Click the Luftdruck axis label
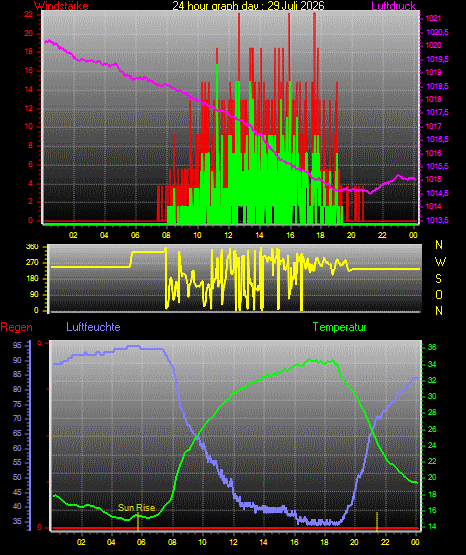This screenshot has width=466, height=555. pyautogui.click(x=393, y=6)
